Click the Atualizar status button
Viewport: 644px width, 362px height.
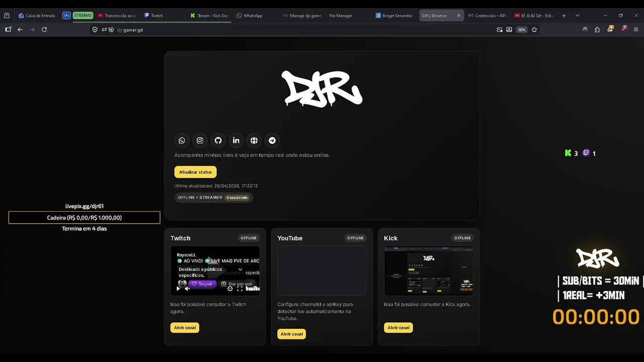coord(195,172)
